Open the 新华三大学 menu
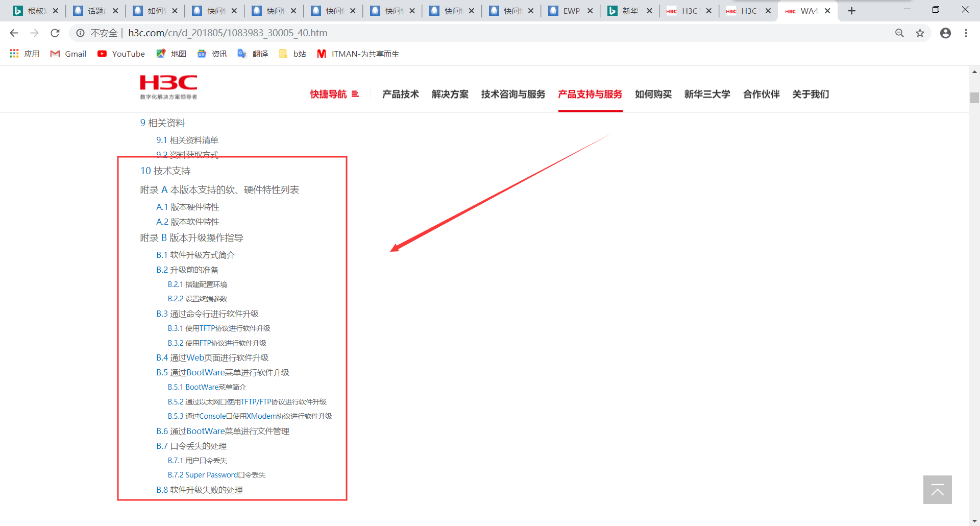980x526 pixels. coord(707,94)
